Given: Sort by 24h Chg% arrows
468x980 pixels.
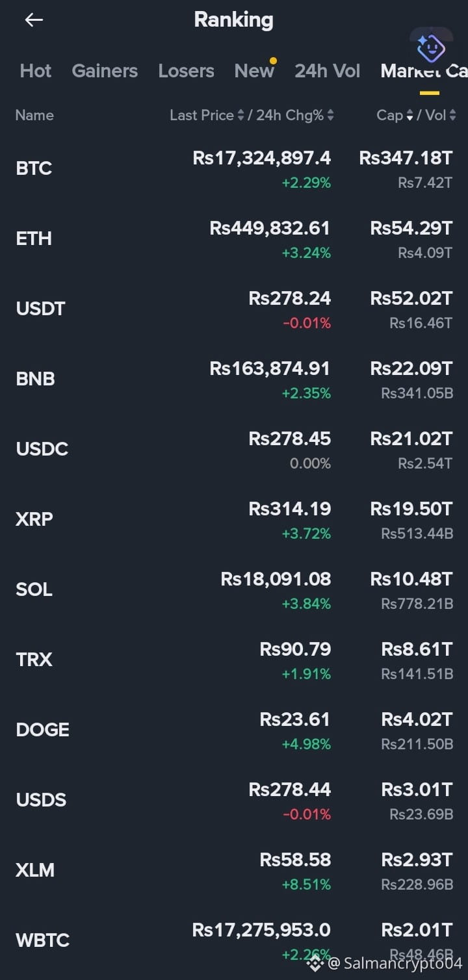Looking at the screenshot, I should coord(330,116).
